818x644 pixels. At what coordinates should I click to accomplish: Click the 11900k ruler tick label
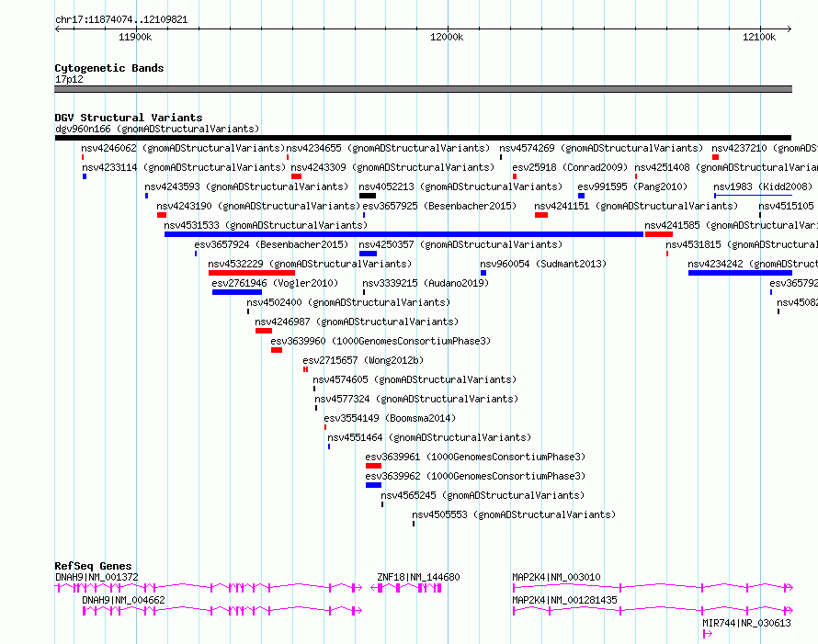(x=135, y=37)
